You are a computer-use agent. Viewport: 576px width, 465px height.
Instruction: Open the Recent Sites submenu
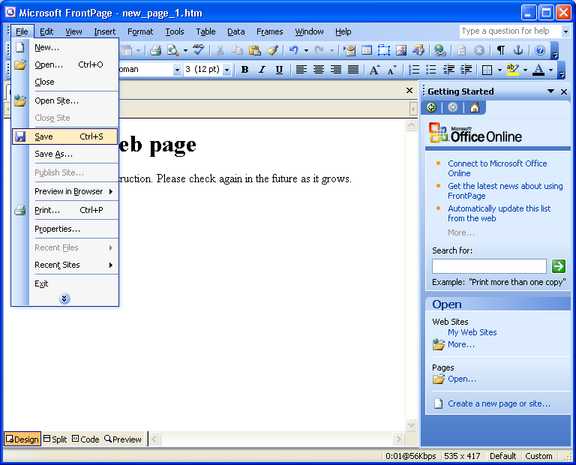pos(65,265)
